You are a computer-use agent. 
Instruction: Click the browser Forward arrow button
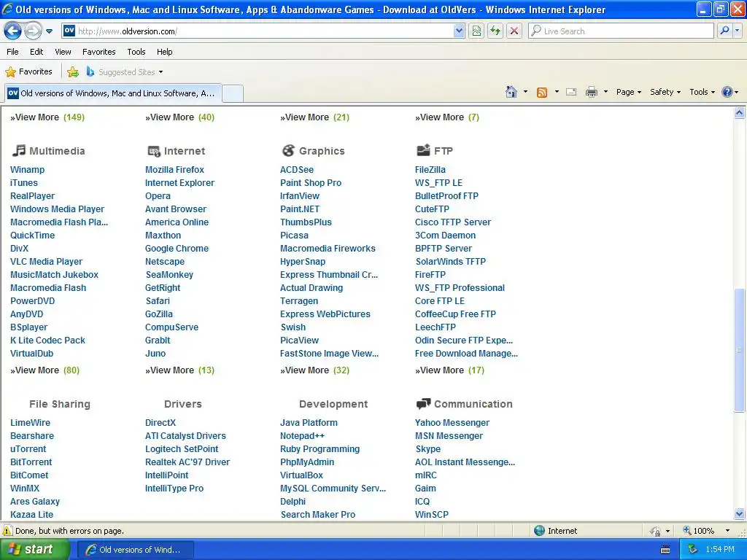click(33, 31)
